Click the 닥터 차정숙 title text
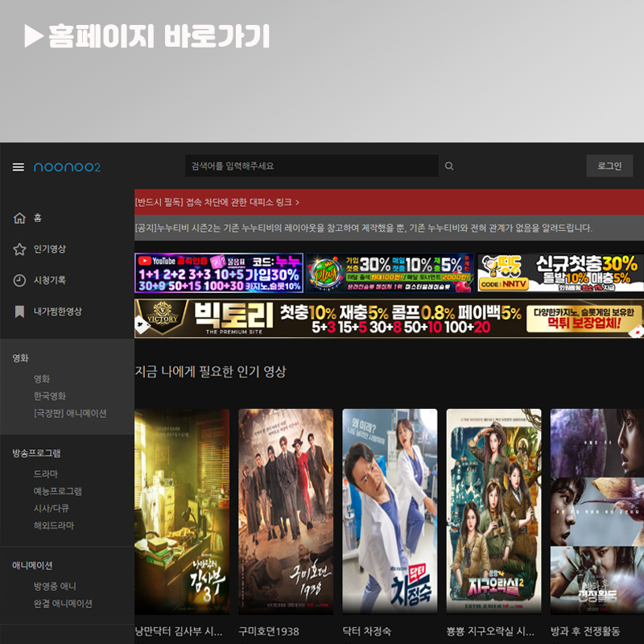The width and height of the screenshot is (644, 644). pos(367,631)
